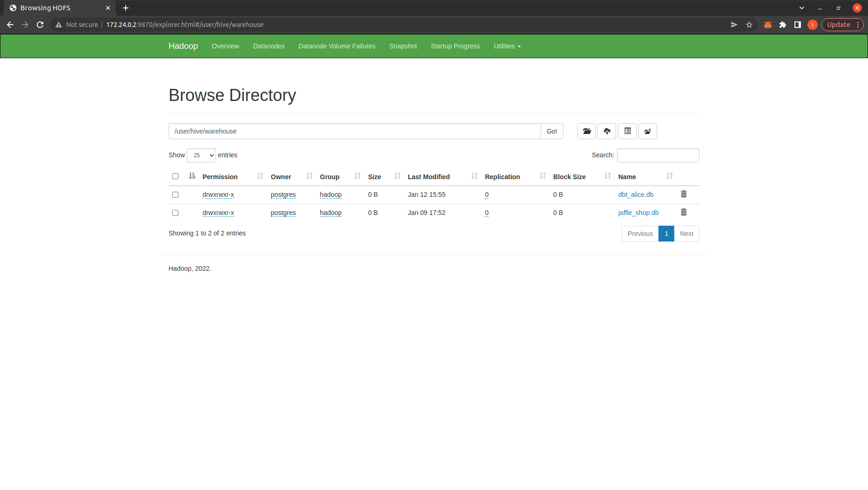The height and width of the screenshot is (490, 868).
Task: Open the jaffle_shop.db directory link
Action: pos(638,213)
